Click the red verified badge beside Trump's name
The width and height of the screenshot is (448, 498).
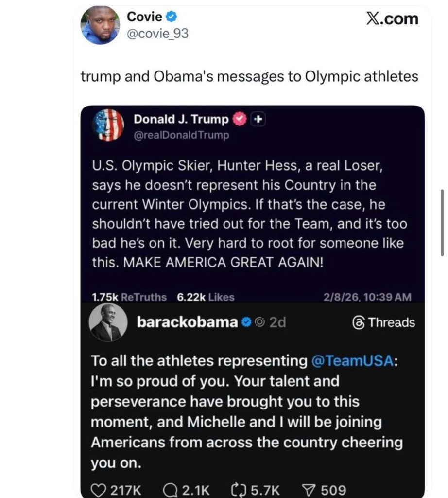point(240,119)
